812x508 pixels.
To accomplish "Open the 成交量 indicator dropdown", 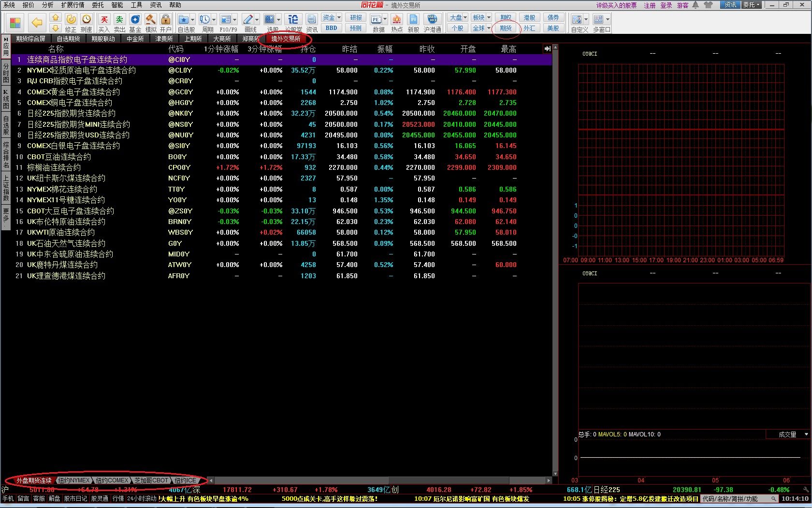I will coord(787,434).
